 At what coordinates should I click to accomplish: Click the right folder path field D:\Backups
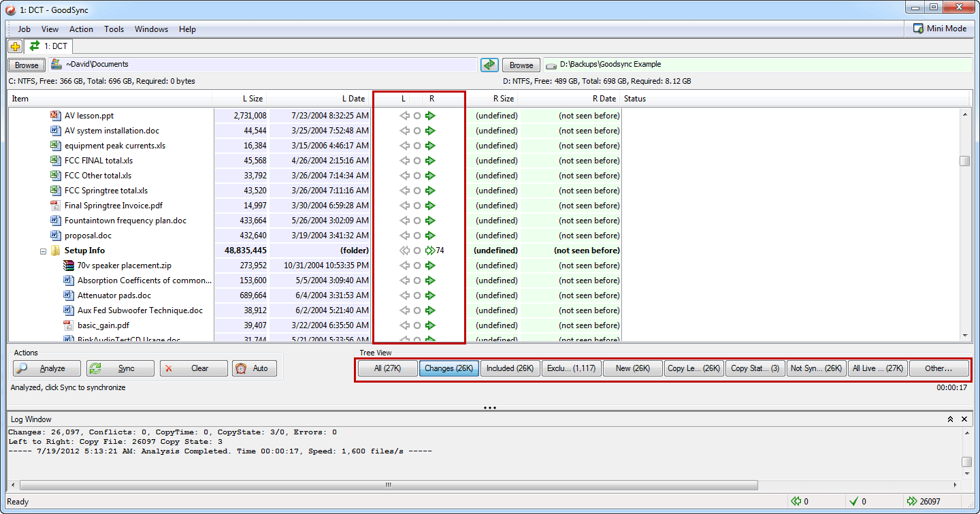[x=757, y=65]
